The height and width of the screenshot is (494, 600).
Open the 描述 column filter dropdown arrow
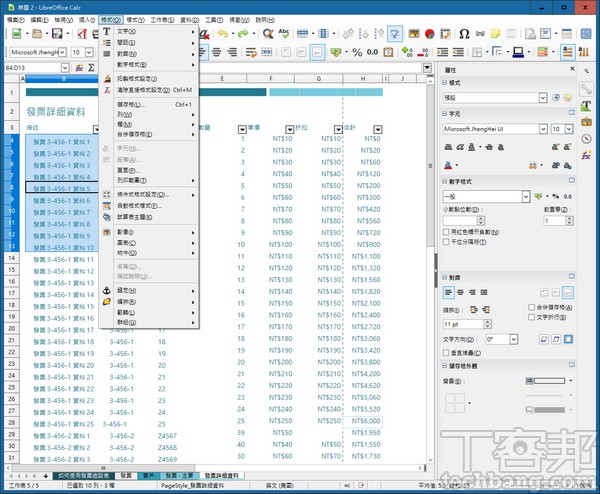pos(96,129)
